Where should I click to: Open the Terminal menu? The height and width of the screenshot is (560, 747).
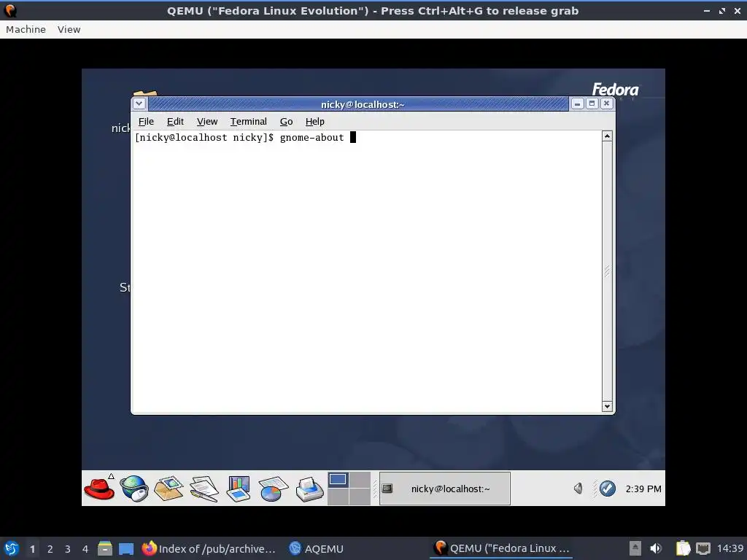(x=248, y=122)
